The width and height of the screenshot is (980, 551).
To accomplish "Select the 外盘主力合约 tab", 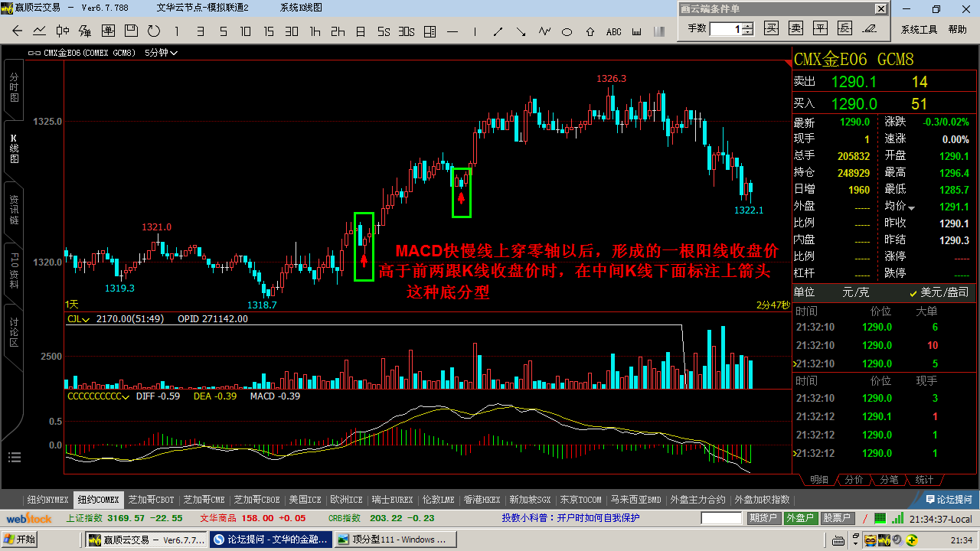I will click(697, 500).
